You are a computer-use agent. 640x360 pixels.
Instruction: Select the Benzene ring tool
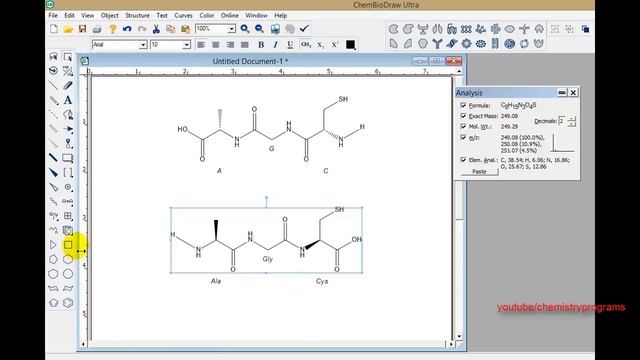pyautogui.click(x=68, y=303)
